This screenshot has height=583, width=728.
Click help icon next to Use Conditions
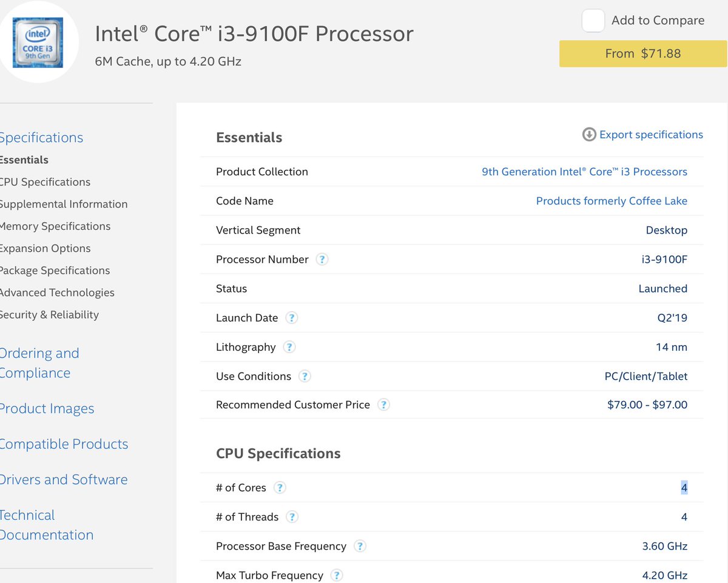pos(305,376)
